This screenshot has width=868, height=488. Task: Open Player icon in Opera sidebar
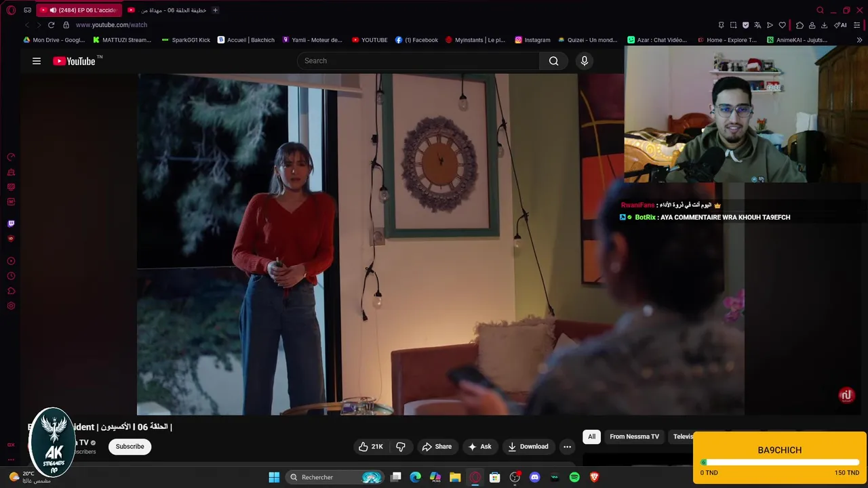[x=11, y=261]
